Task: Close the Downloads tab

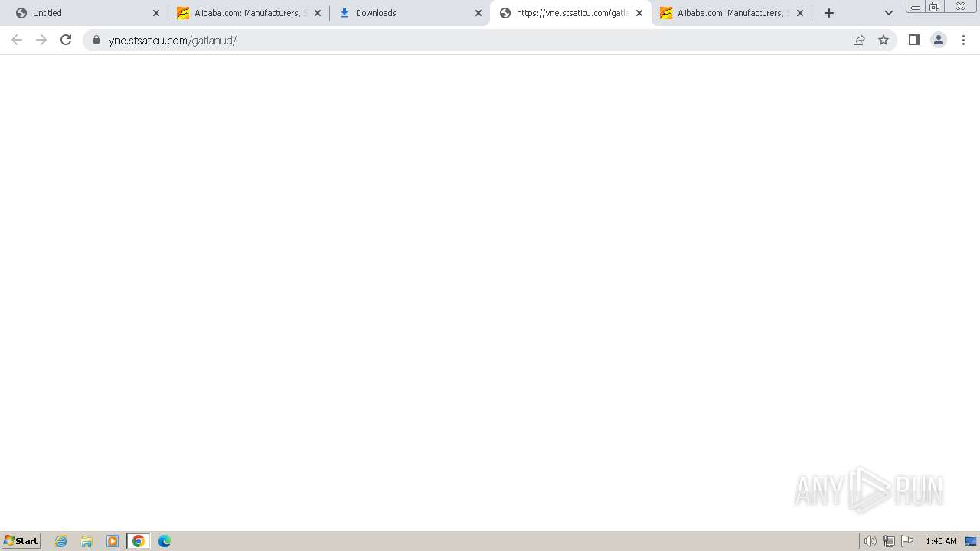Action: tap(479, 13)
